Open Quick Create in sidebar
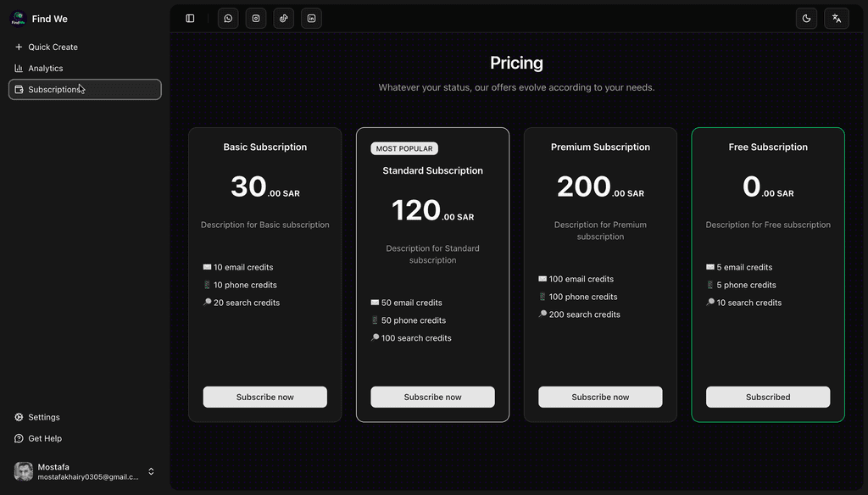Image resolution: width=868 pixels, height=495 pixels. click(53, 47)
